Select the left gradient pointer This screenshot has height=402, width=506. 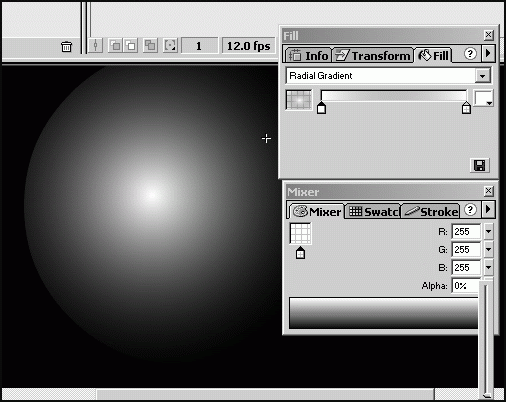(321, 108)
